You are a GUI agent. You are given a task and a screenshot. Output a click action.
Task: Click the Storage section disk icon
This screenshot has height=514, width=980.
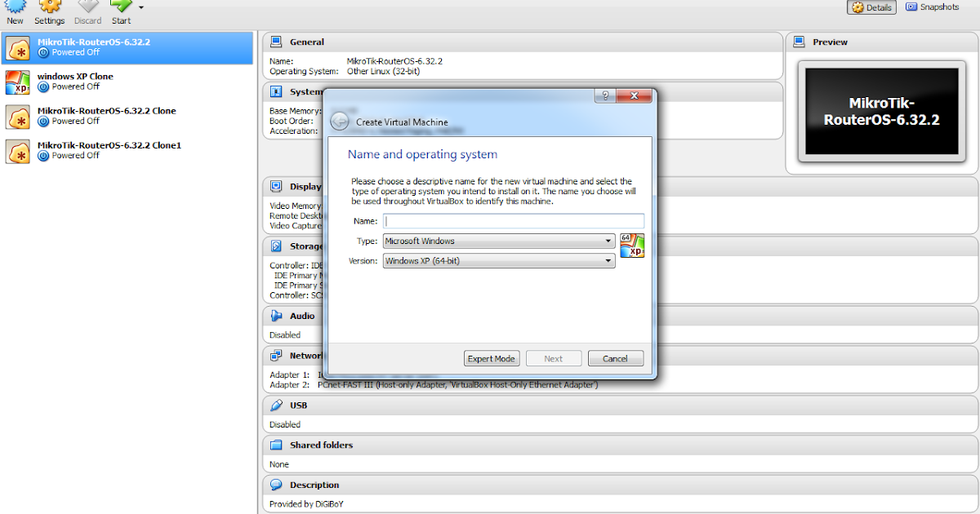tap(276, 246)
